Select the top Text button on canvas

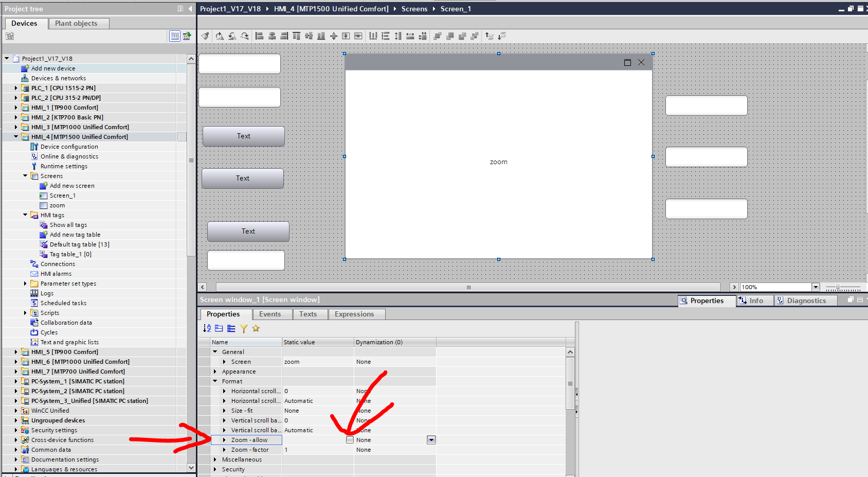[x=244, y=136]
